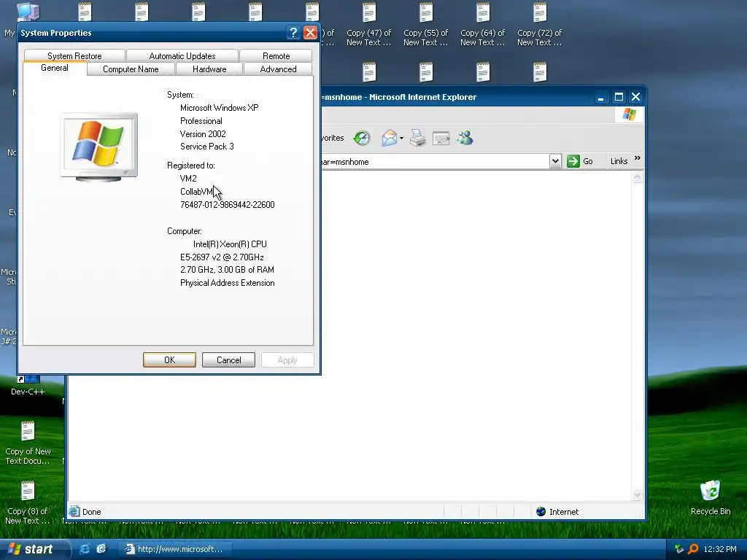The height and width of the screenshot is (560, 747).
Task: Select Copy of New Text Document icon
Action: coord(28,443)
